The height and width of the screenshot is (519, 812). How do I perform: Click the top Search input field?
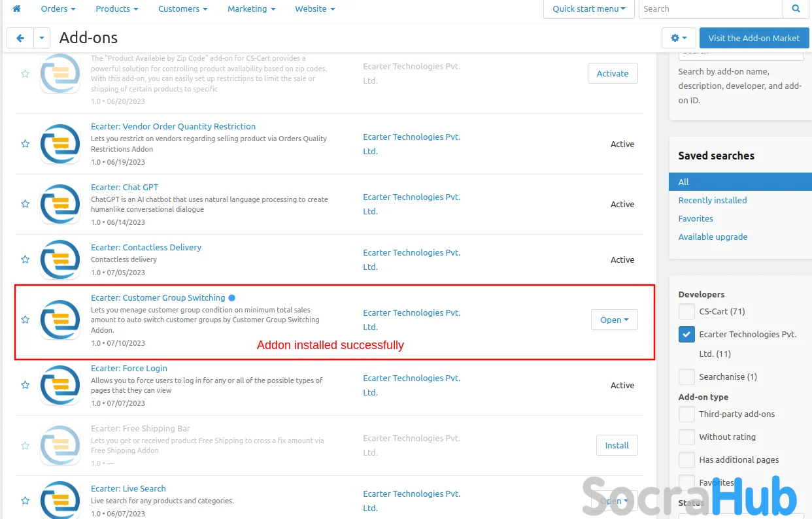point(710,8)
